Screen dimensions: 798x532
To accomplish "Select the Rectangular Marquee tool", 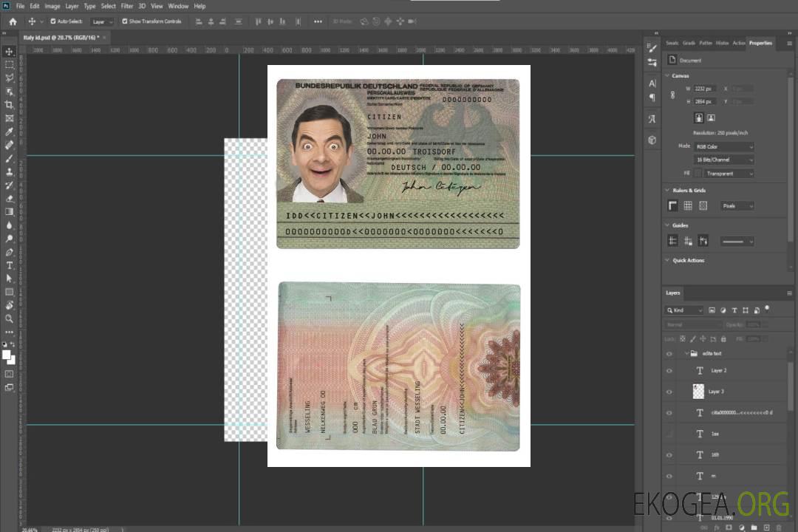I will 9,65.
